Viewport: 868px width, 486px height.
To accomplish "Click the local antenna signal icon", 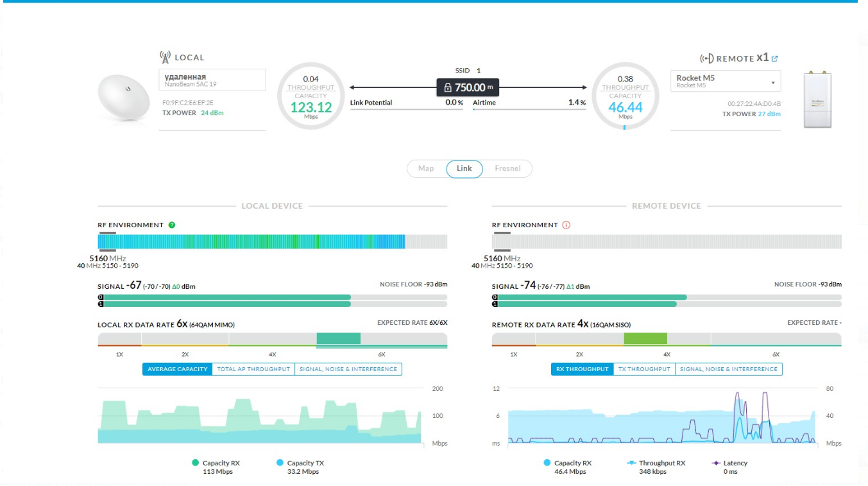I will (165, 57).
